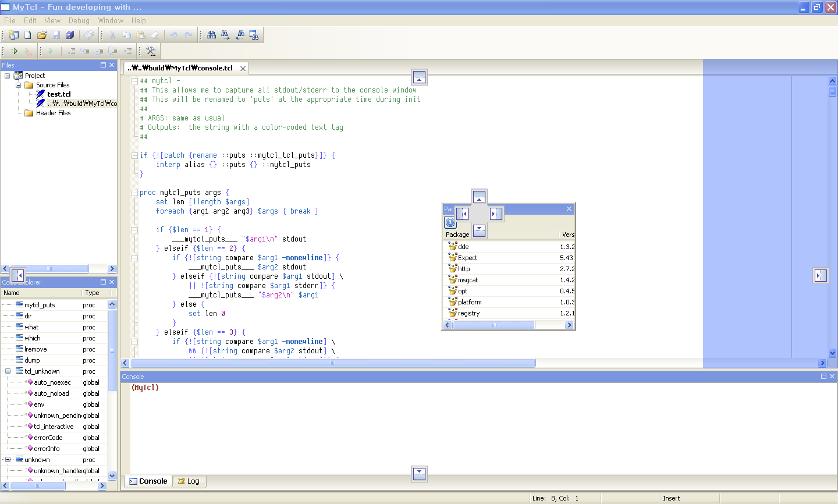Close the console.tcl editor tab
The height and width of the screenshot is (504, 838).
coord(243,69)
